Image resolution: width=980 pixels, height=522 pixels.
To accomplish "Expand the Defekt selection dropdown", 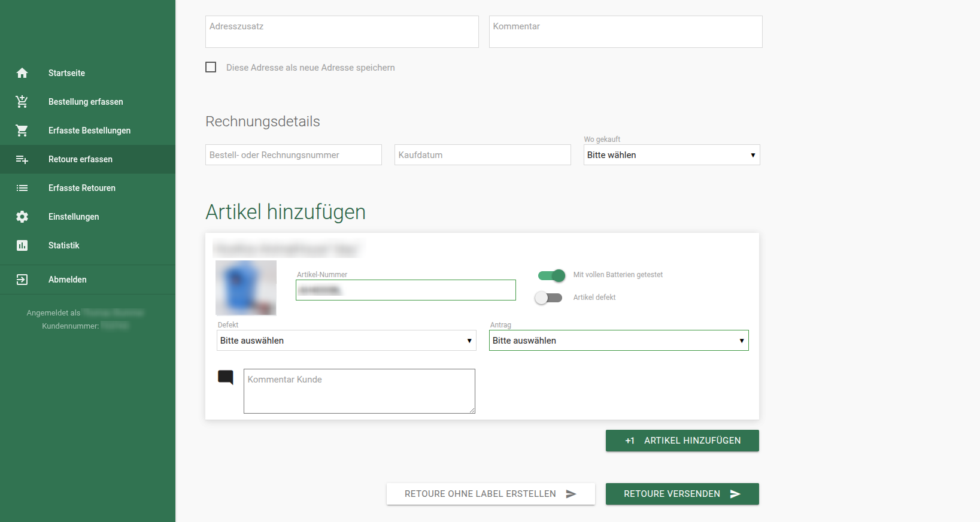I will pyautogui.click(x=347, y=341).
